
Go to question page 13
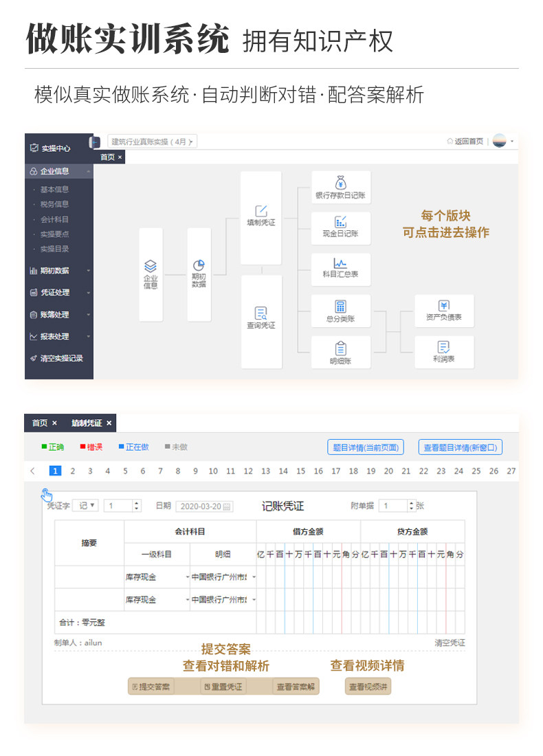[x=266, y=471]
